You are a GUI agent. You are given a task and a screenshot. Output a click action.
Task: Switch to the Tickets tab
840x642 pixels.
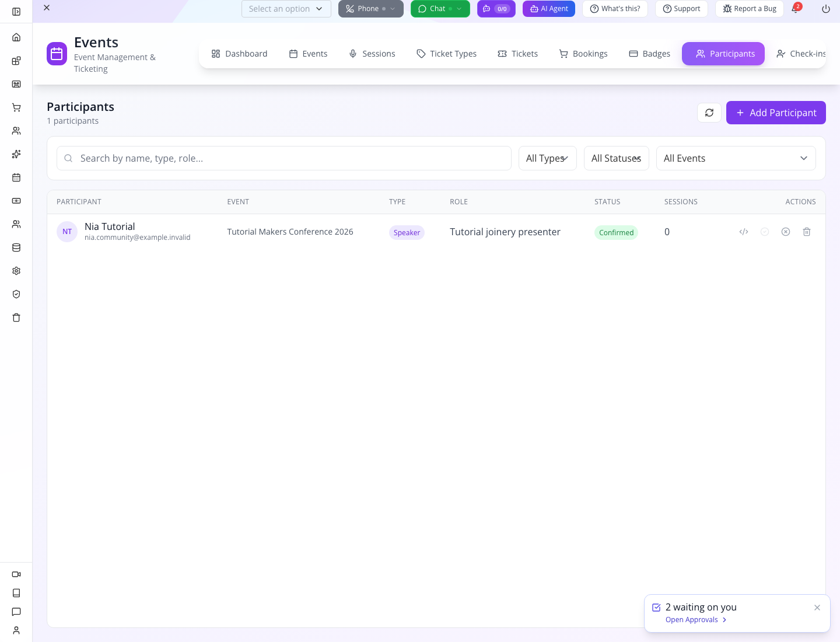pyautogui.click(x=517, y=54)
